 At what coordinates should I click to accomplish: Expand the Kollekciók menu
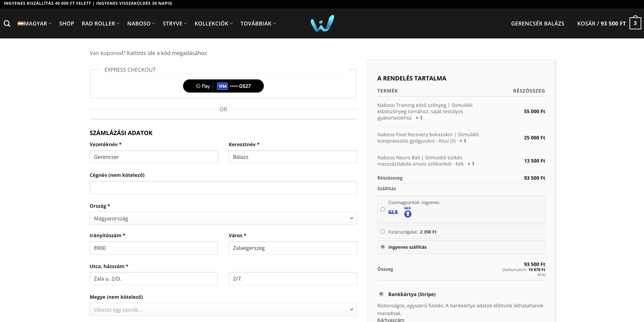[x=214, y=23]
